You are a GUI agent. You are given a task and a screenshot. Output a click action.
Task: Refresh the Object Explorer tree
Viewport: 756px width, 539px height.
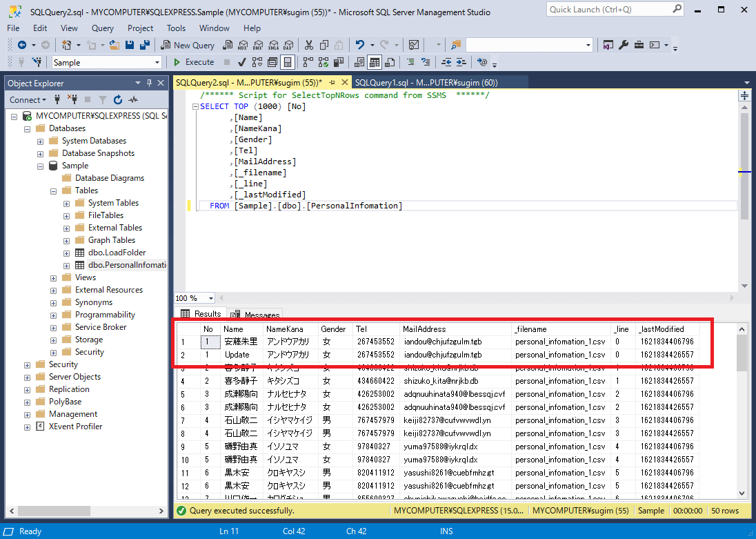coord(118,99)
